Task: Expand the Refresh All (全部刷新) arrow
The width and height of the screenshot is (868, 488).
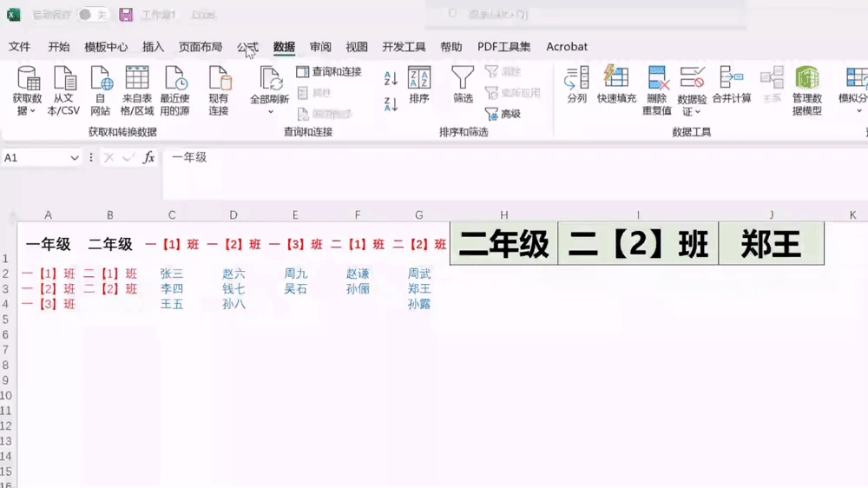Action: tap(271, 112)
